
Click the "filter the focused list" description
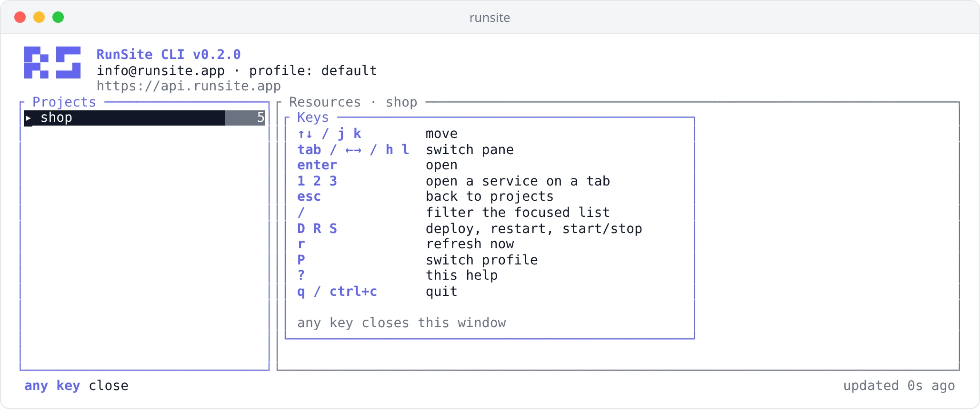click(x=518, y=213)
